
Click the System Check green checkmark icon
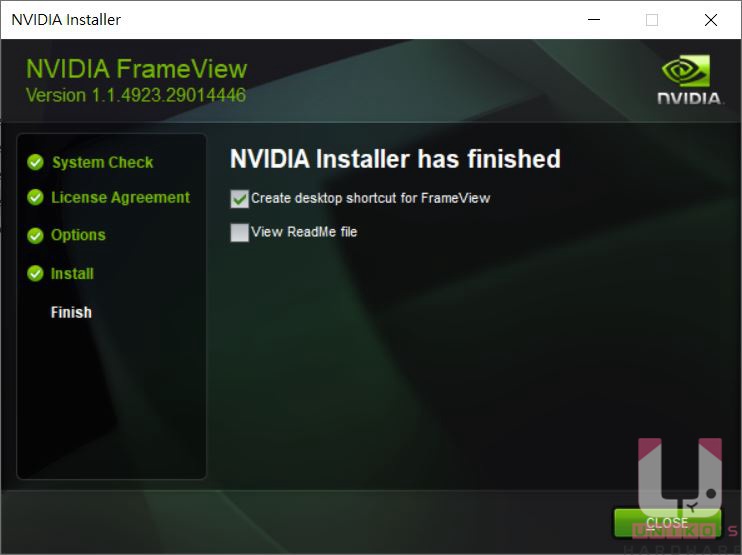35,162
